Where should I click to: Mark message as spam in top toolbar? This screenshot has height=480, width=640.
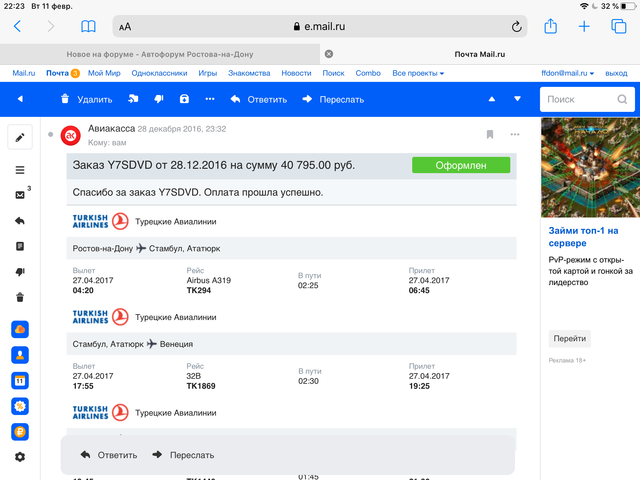pyautogui.click(x=159, y=99)
